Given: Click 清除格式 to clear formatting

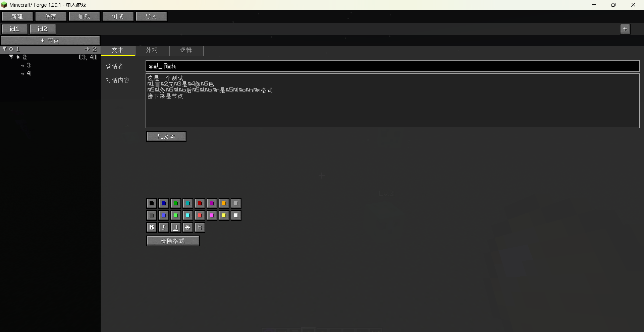Looking at the screenshot, I should pos(173,241).
